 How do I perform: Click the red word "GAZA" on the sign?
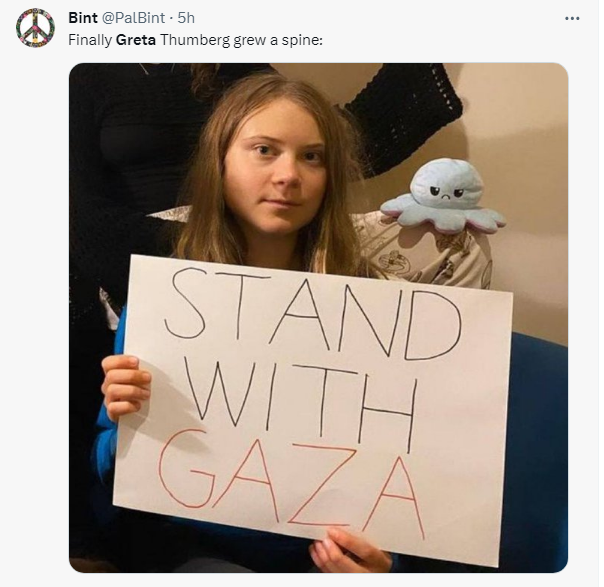click(x=291, y=485)
